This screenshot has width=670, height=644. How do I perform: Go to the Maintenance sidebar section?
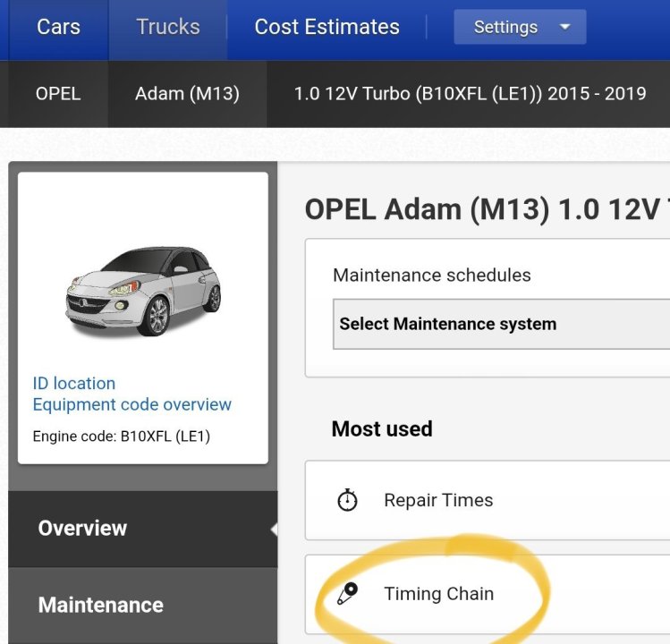[x=100, y=606]
